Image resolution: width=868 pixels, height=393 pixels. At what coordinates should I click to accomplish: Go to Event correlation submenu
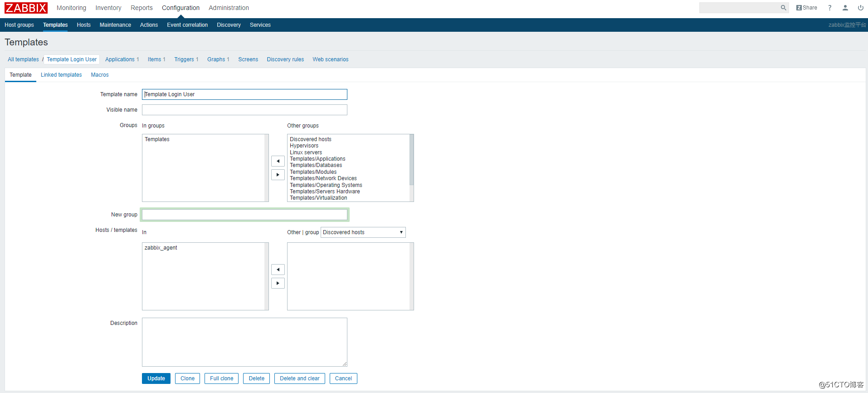point(187,25)
